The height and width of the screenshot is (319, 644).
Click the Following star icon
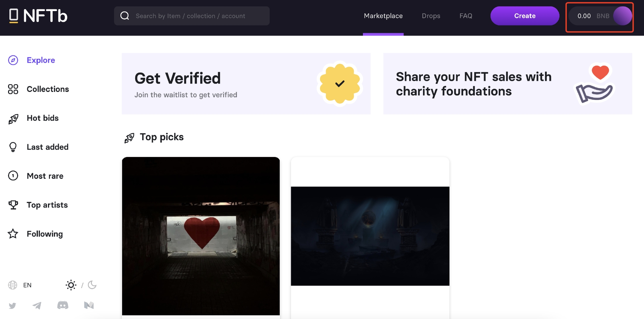tap(13, 234)
